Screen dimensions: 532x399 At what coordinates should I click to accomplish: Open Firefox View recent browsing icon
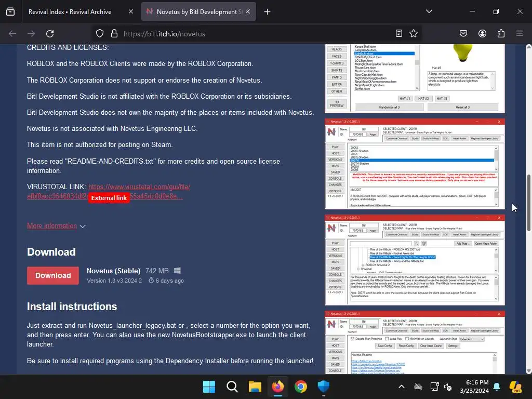point(10,12)
